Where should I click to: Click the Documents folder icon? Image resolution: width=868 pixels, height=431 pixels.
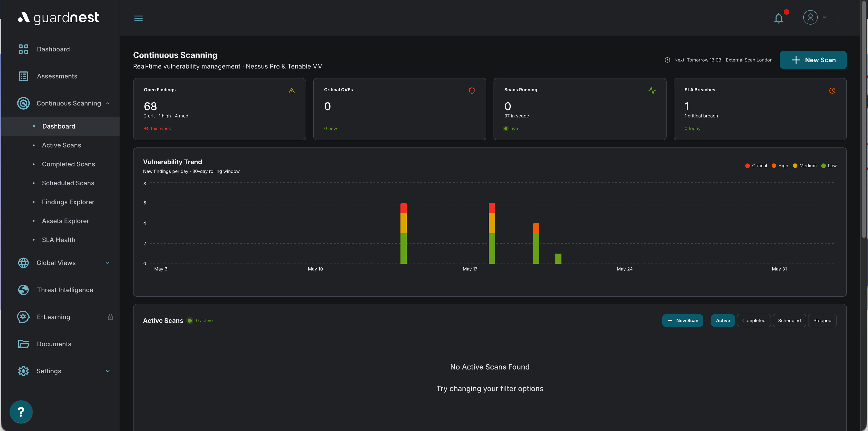(23, 344)
